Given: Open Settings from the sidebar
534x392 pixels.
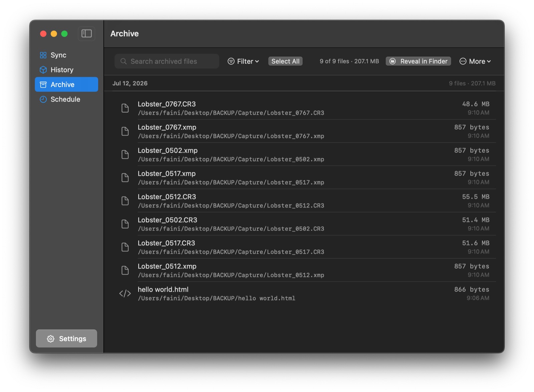Looking at the screenshot, I should tap(66, 339).
